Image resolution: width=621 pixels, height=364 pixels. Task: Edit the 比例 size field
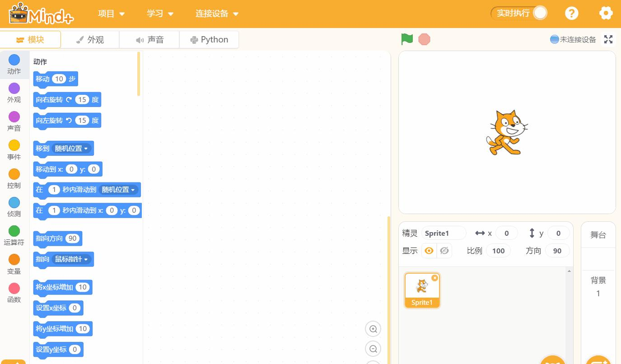pos(498,251)
